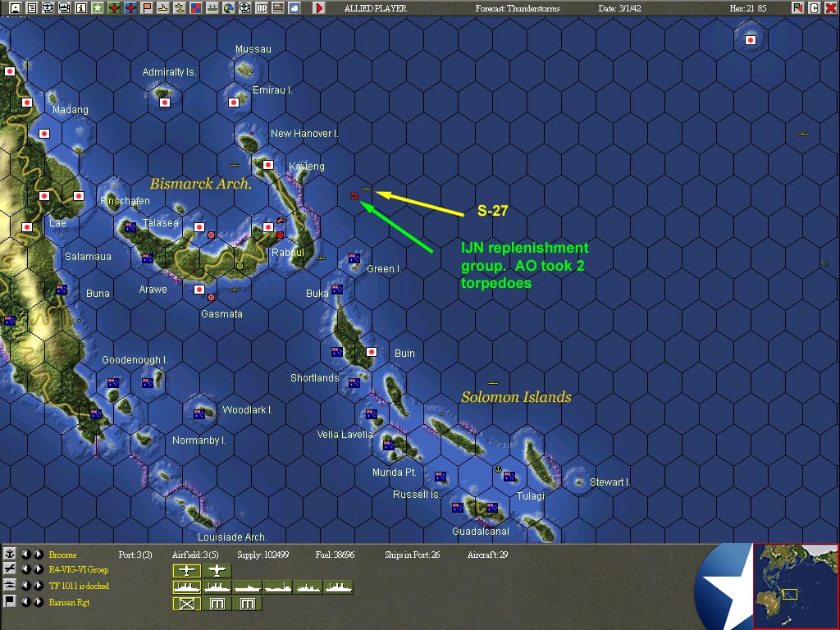
Task: Click the Japanese flag base near Gasmata
Action: coord(199,290)
